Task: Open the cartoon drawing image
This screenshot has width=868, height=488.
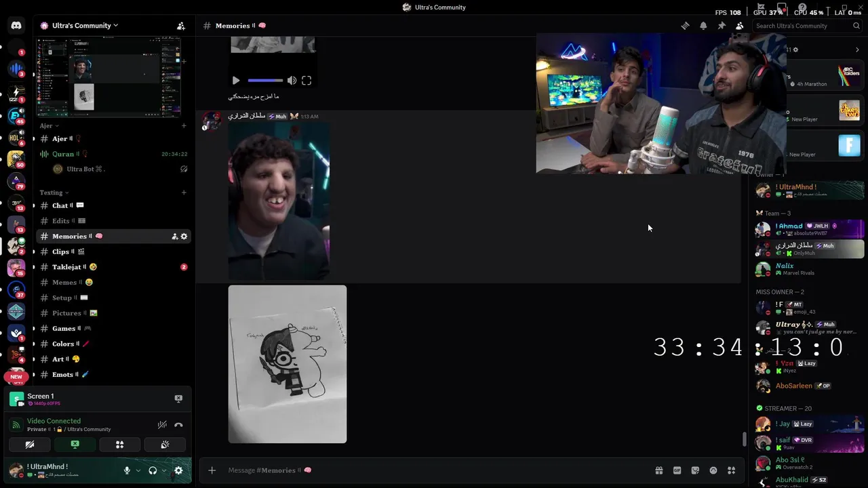Action: [288, 364]
